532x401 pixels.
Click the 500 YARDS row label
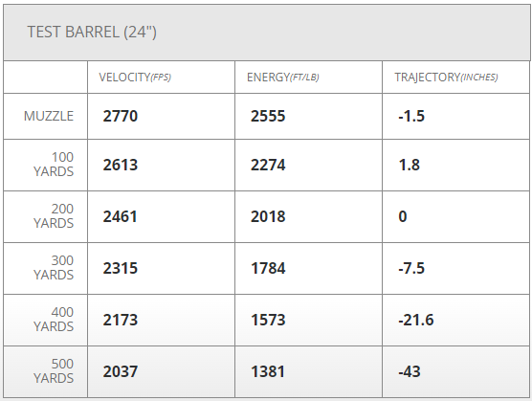tap(54, 371)
